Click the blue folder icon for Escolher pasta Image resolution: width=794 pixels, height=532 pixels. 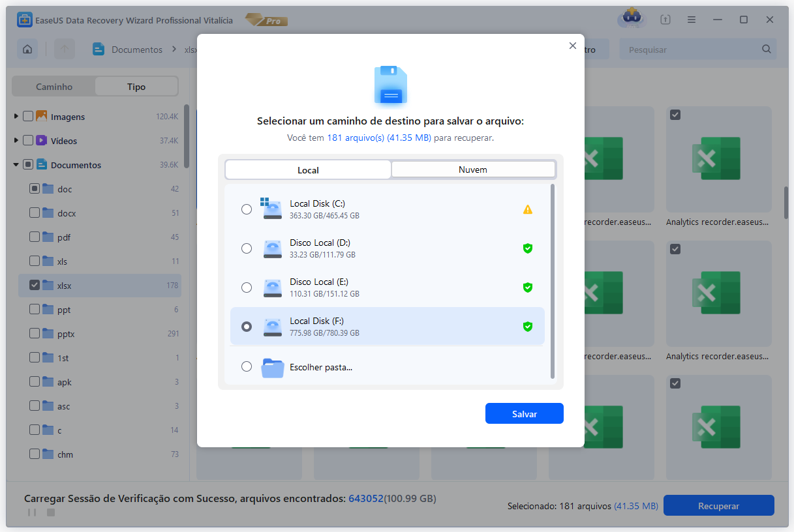273,367
